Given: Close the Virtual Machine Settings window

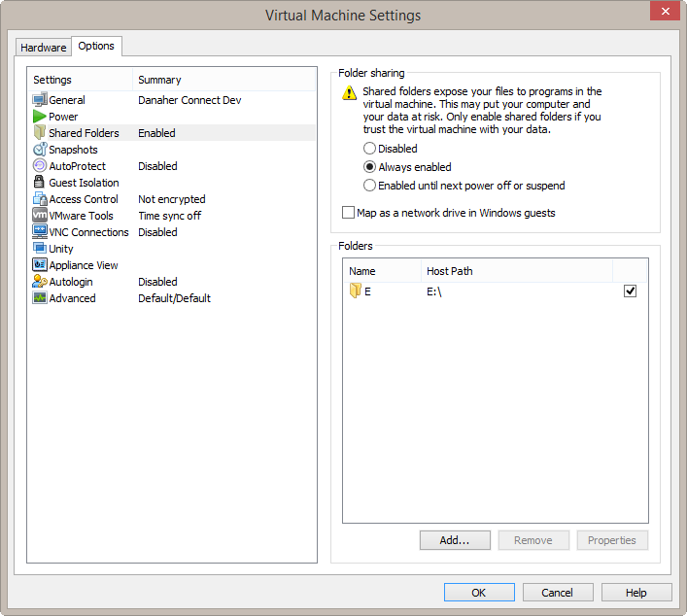Looking at the screenshot, I should tap(665, 11).
